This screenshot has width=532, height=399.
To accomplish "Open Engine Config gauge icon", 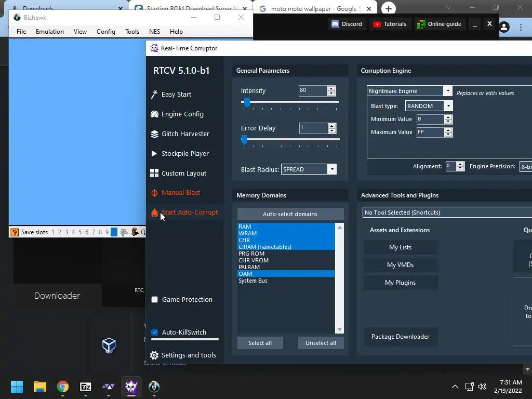I will pyautogui.click(x=154, y=114).
